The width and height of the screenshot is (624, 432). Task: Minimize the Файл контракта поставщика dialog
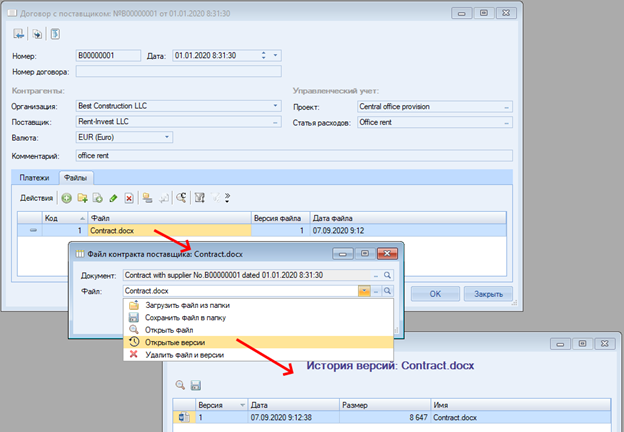click(x=343, y=253)
